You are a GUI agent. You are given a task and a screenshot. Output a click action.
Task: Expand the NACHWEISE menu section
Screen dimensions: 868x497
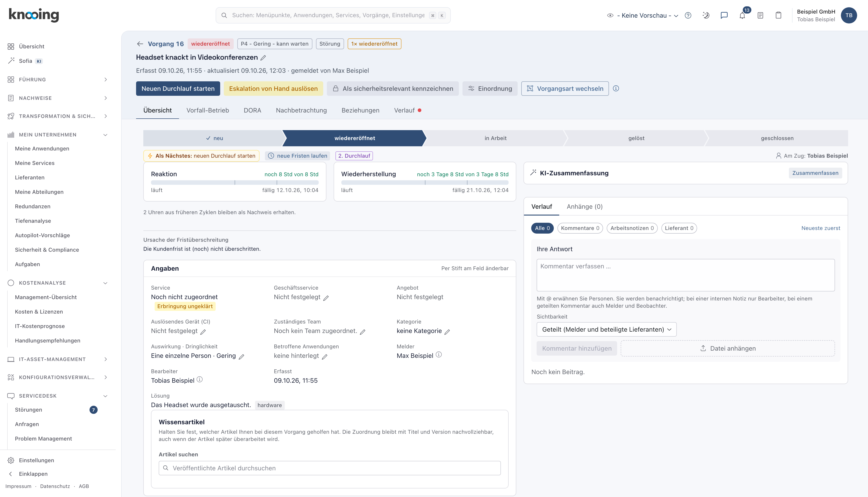coord(57,98)
